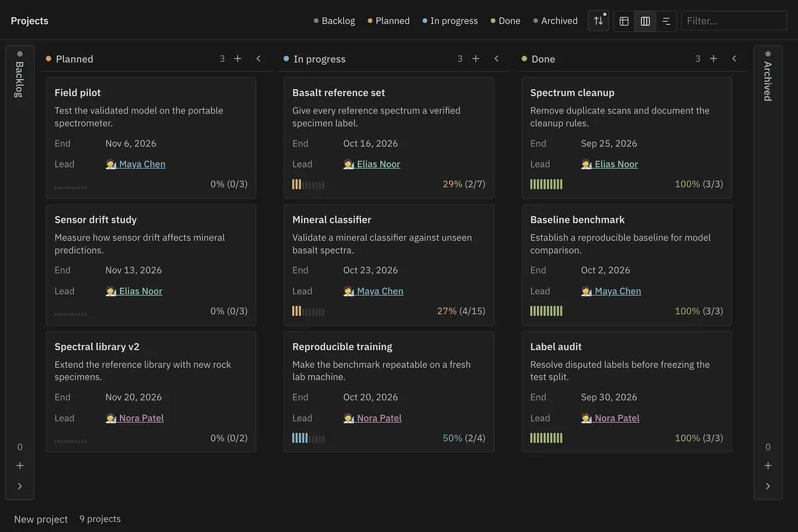Click Basalt reference set progress bar
Viewport: 798px width, 532px height.
[x=309, y=184]
